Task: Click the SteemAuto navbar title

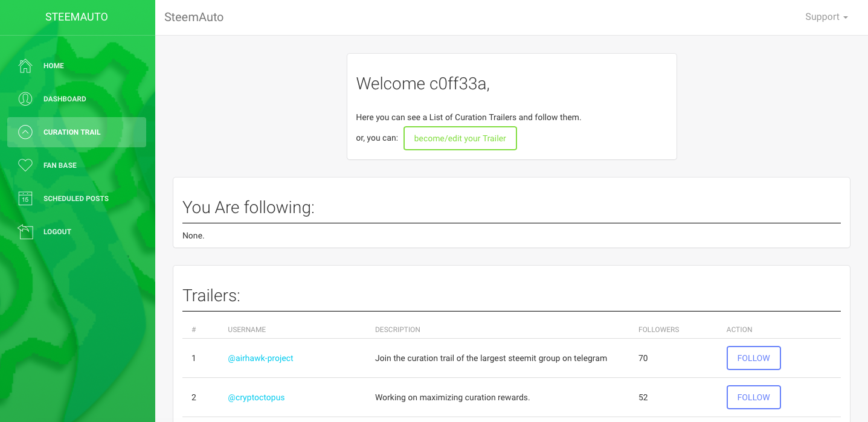Action: (x=194, y=17)
